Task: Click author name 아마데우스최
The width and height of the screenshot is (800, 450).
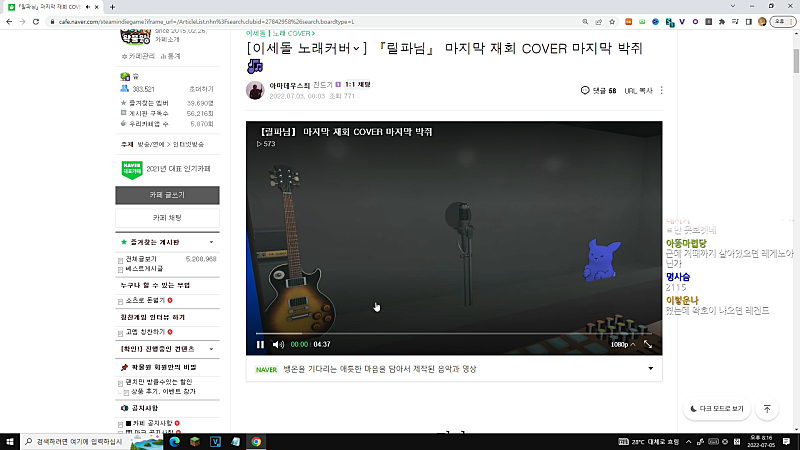Action: point(289,85)
